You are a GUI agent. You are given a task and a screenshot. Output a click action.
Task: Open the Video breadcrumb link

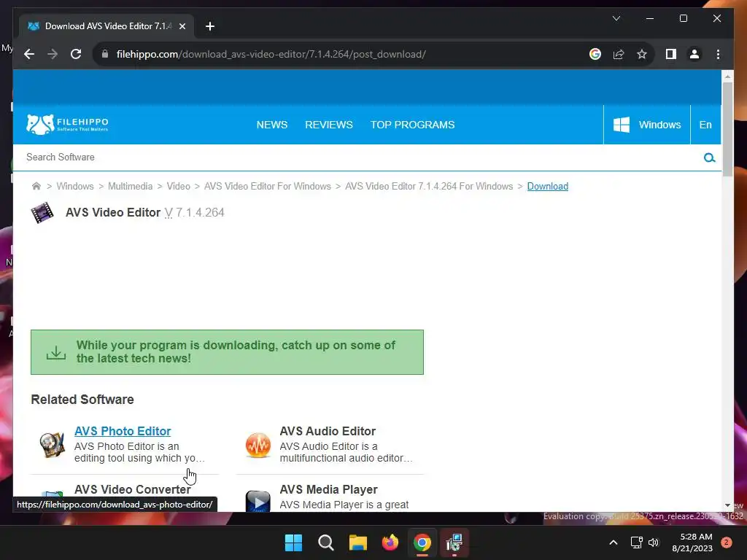pyautogui.click(x=178, y=186)
